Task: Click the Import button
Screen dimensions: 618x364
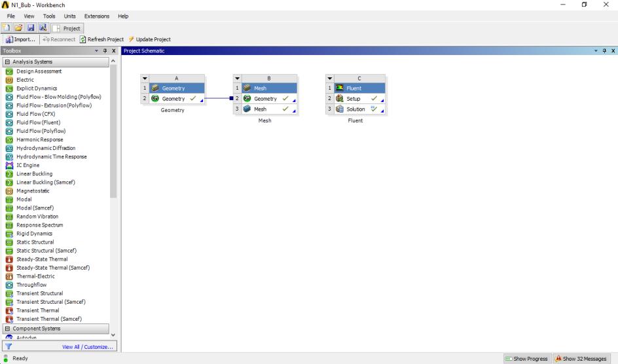Action: (20, 39)
